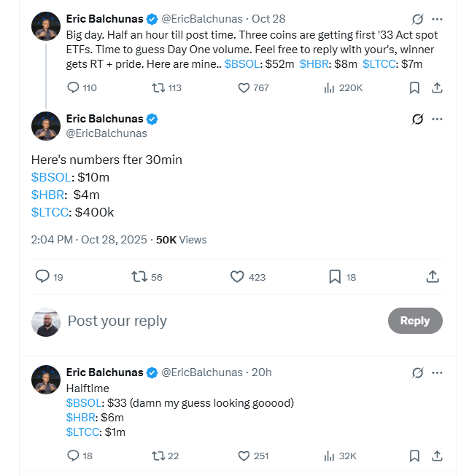Image resolution: width=461 pixels, height=476 pixels.
Task: Bookmark the main tweet with 18 bookmarks
Action: coord(335,276)
